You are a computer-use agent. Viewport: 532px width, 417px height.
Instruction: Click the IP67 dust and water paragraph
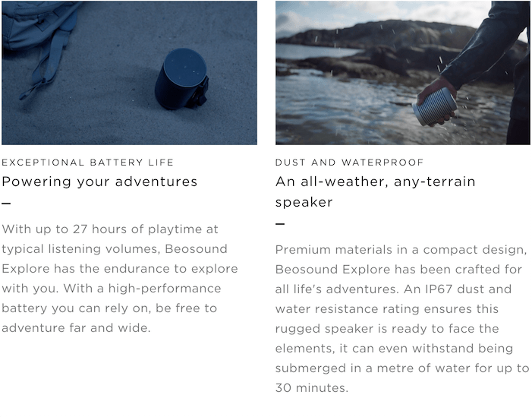(402, 318)
